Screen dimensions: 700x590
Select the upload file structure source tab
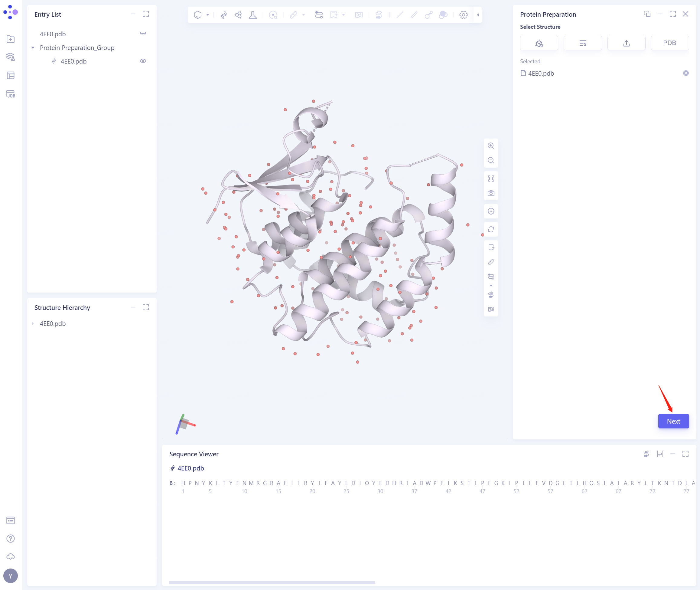coord(626,43)
